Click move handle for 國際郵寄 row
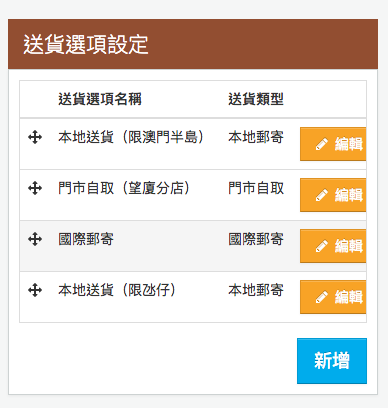This screenshot has width=388, height=408. click(x=35, y=239)
